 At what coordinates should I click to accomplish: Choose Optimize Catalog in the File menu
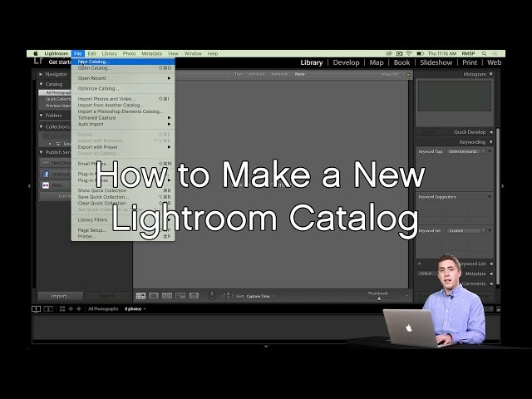(123, 89)
